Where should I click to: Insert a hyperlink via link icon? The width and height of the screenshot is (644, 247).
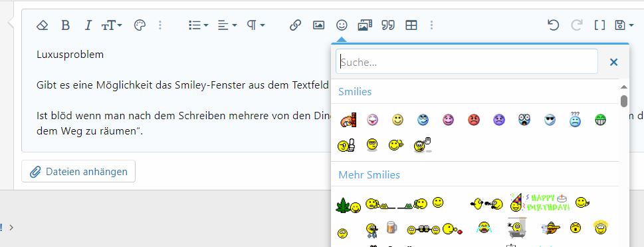(295, 25)
